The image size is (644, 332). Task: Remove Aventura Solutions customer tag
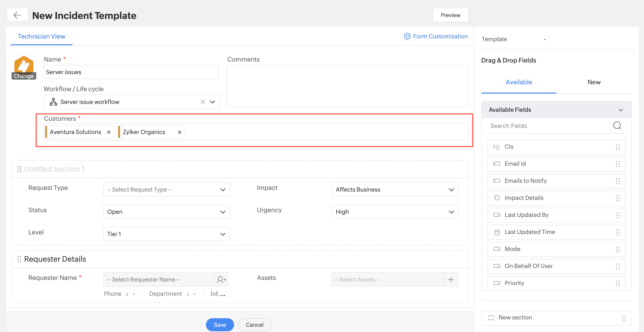coord(109,132)
